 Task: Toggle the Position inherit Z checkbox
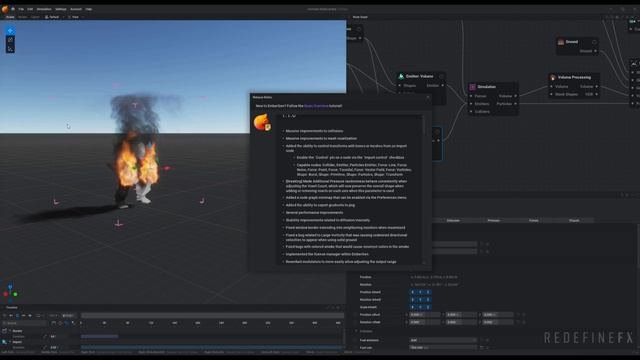pyautogui.click(x=428, y=292)
